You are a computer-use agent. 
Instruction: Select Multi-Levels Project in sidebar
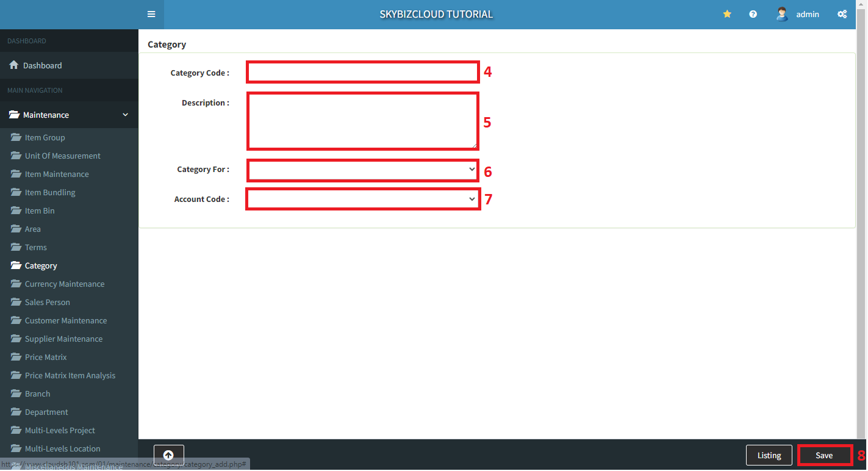60,430
